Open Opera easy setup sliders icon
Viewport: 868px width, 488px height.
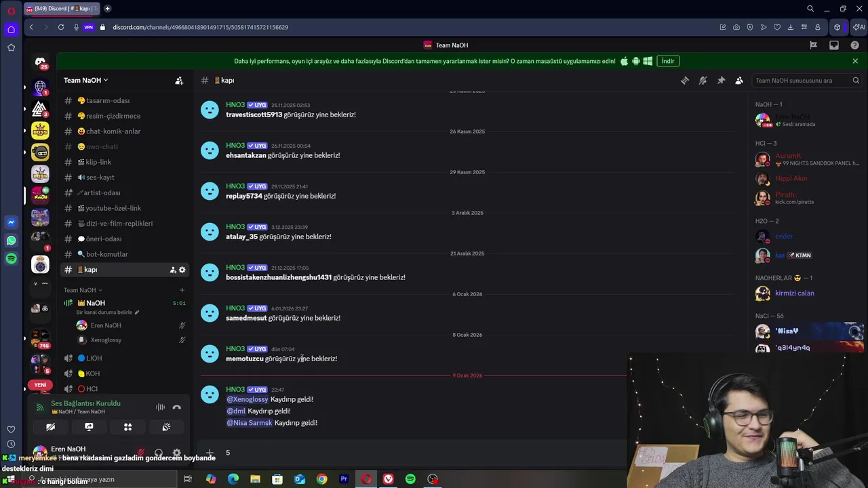(x=804, y=27)
